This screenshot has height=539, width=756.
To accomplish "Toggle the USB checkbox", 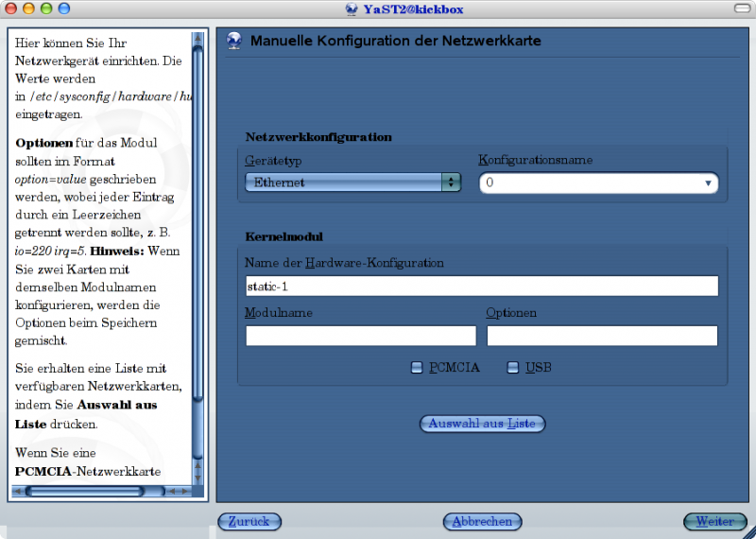I will pyautogui.click(x=513, y=368).
